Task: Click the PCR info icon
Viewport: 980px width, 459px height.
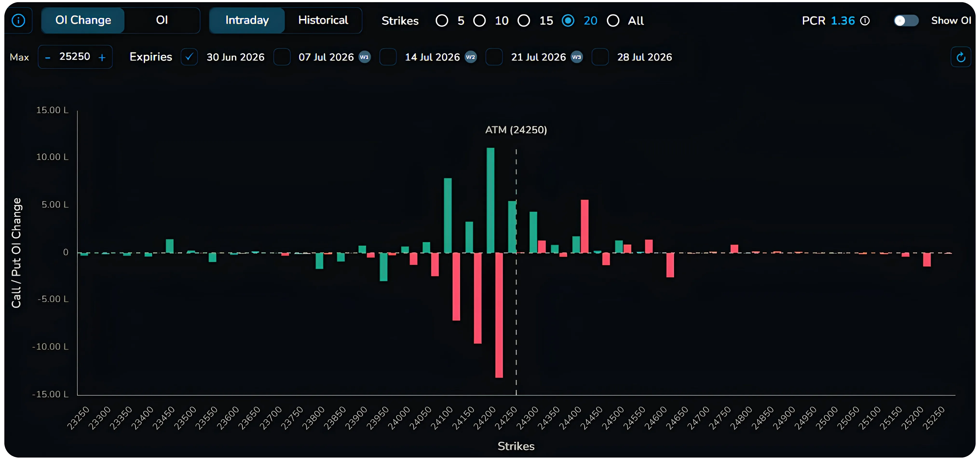Action: click(865, 21)
